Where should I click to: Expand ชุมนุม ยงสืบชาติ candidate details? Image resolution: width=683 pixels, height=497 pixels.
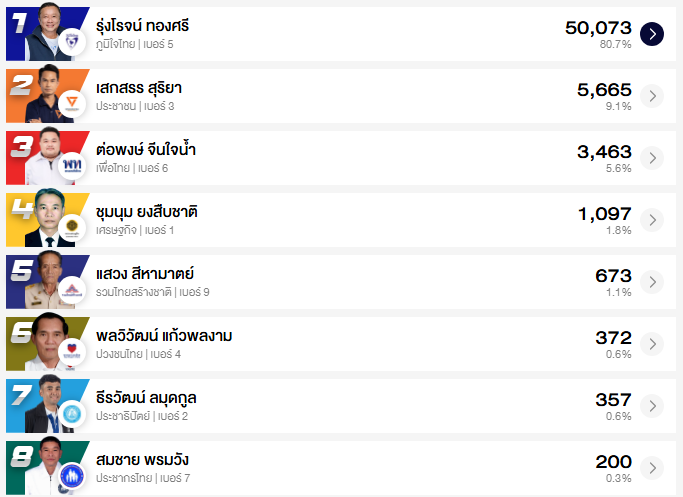click(x=652, y=220)
